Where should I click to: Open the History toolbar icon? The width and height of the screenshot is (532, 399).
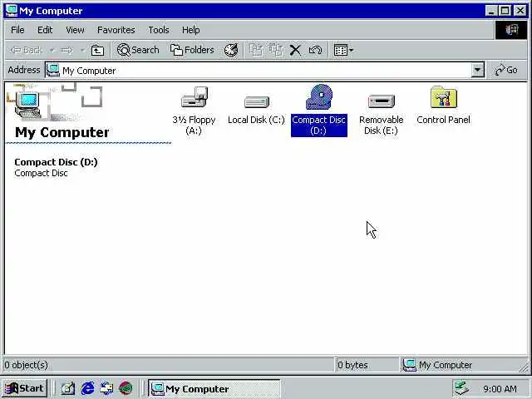coord(231,50)
